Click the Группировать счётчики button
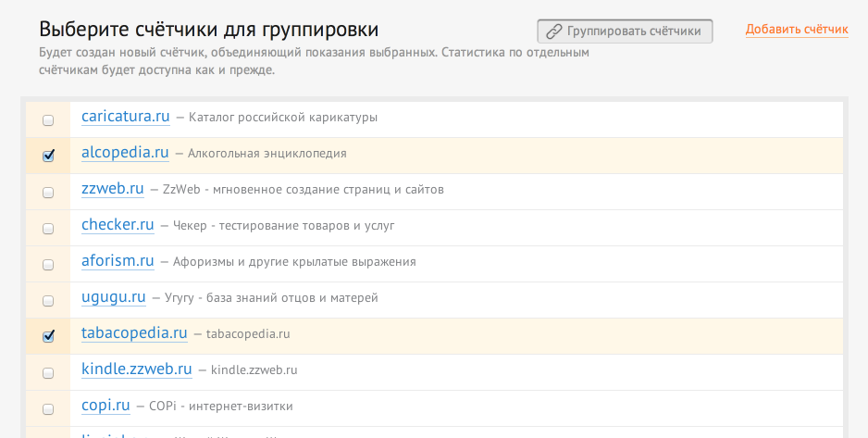Viewport: 868px width, 438px height. pos(625,31)
